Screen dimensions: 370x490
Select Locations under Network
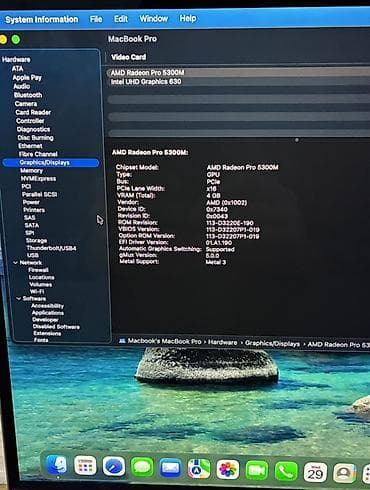42,277
